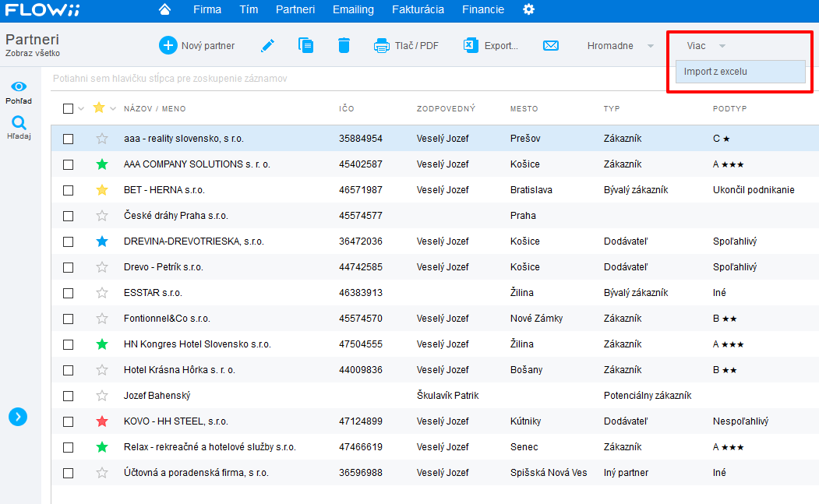Open Partneri menu
The height and width of the screenshot is (504, 819).
click(295, 9)
